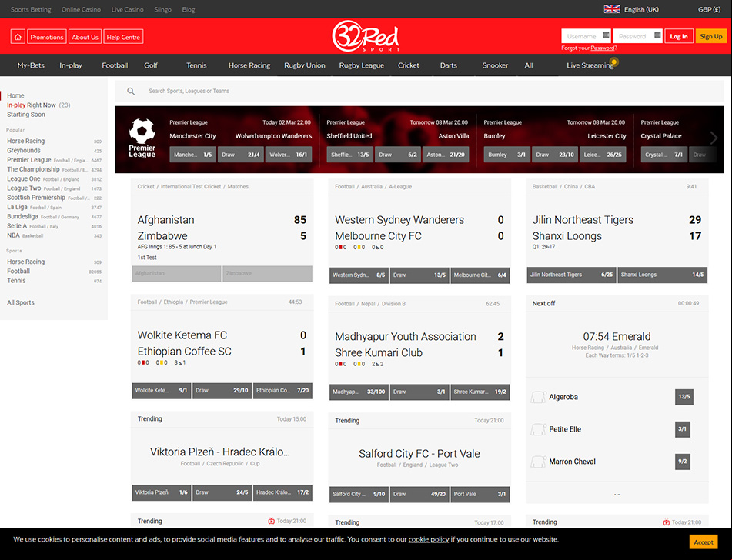Click the Marron Cheval jockey silk icon
This screenshot has width=732, height=560.
click(x=538, y=462)
